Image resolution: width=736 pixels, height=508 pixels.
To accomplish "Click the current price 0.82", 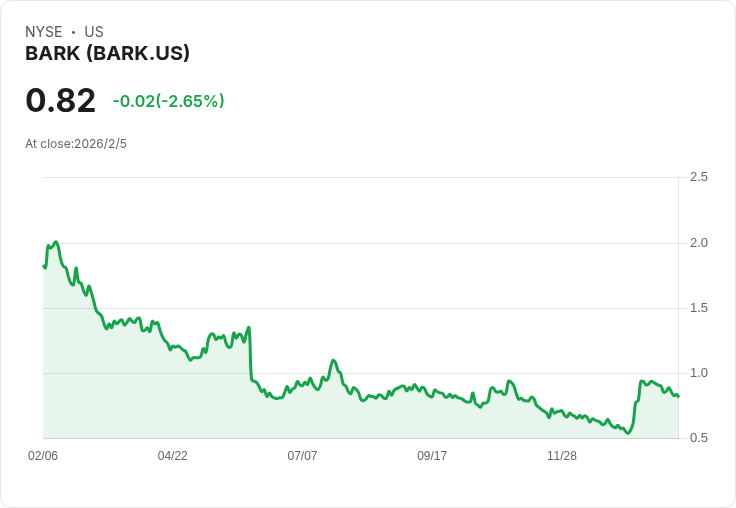I will tap(60, 101).
